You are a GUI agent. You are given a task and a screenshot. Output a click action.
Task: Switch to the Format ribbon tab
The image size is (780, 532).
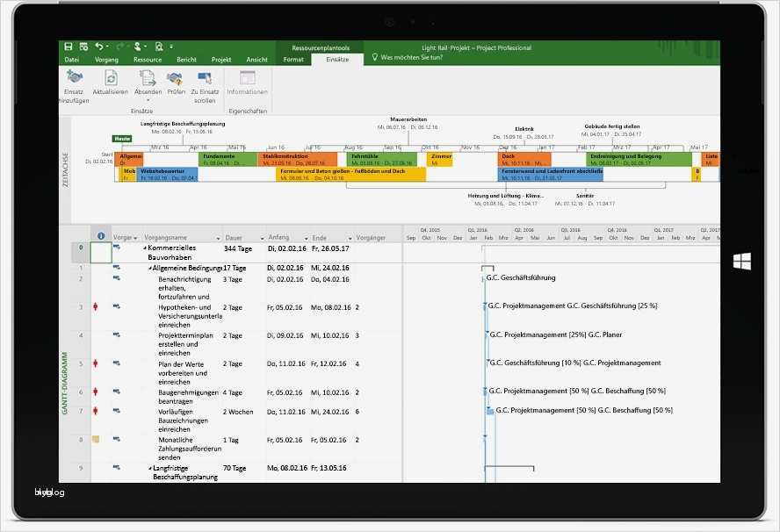tap(293, 60)
